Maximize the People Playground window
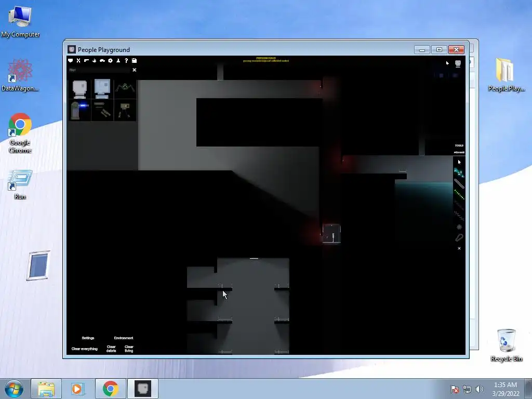Image resolution: width=532 pixels, height=399 pixels. (439, 50)
